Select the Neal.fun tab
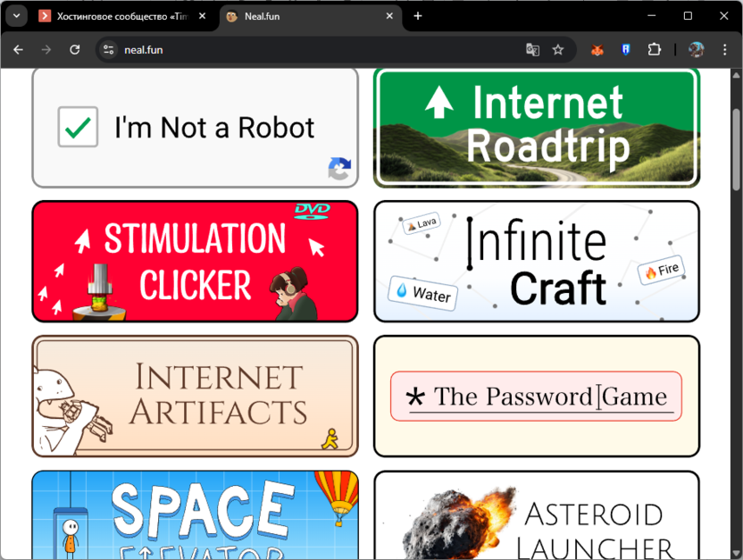 [x=311, y=16]
